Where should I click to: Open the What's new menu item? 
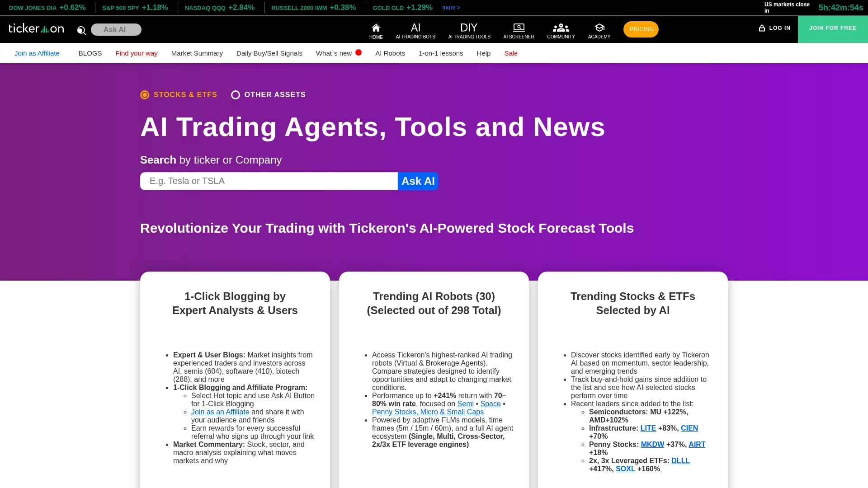(334, 53)
